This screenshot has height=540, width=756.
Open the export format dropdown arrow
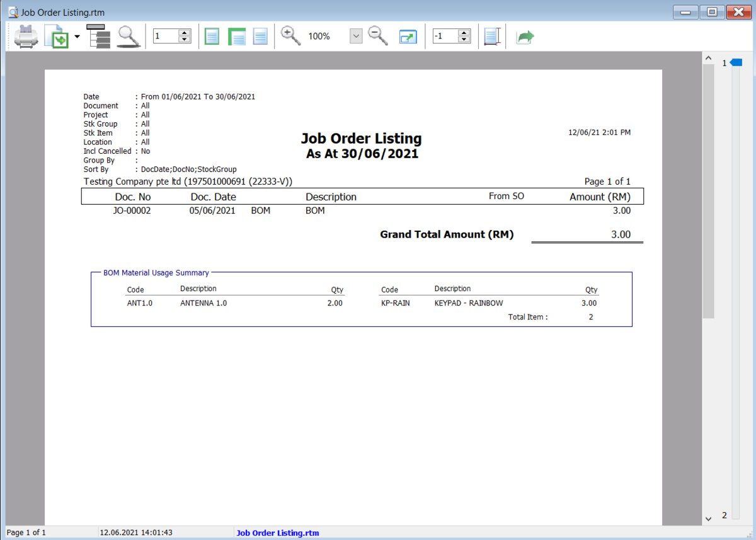pyautogui.click(x=77, y=37)
